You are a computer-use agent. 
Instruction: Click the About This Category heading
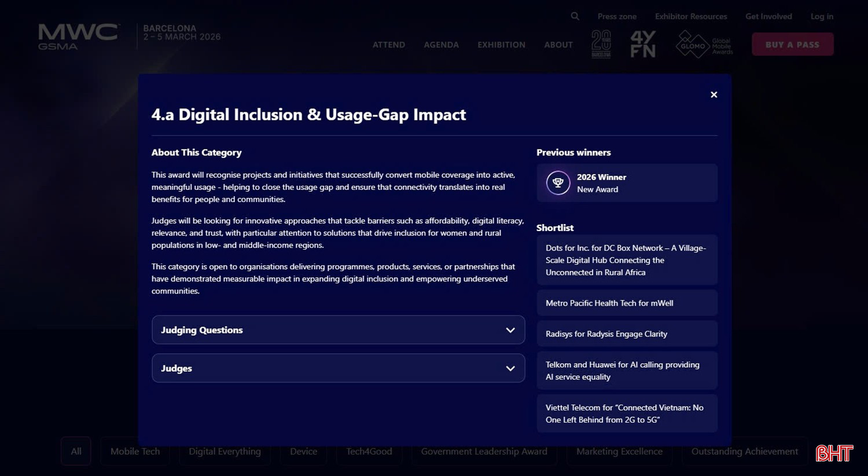click(x=196, y=152)
